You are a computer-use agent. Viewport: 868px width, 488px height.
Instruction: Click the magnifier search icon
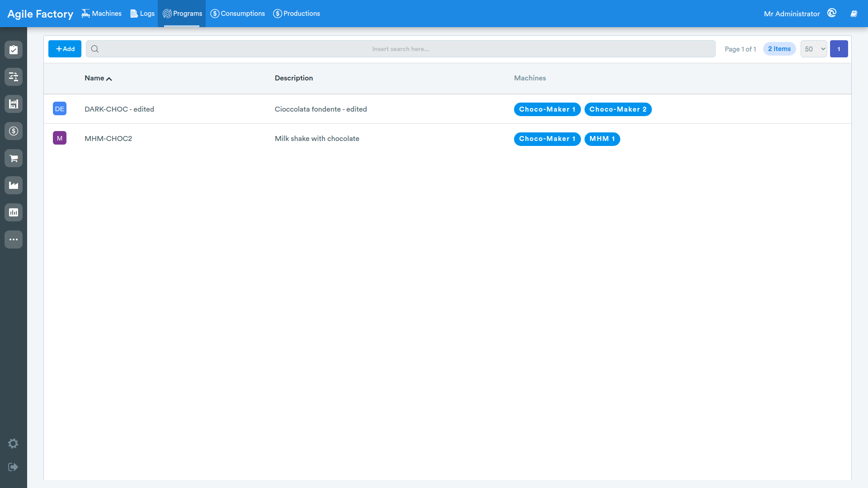coord(95,49)
